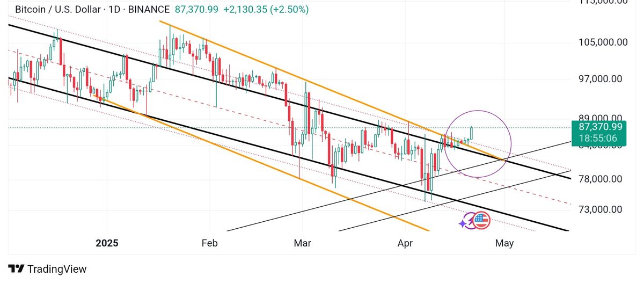Screen dimensions: 644x283
Task: Click the May label on time axis
Action: coord(504,243)
